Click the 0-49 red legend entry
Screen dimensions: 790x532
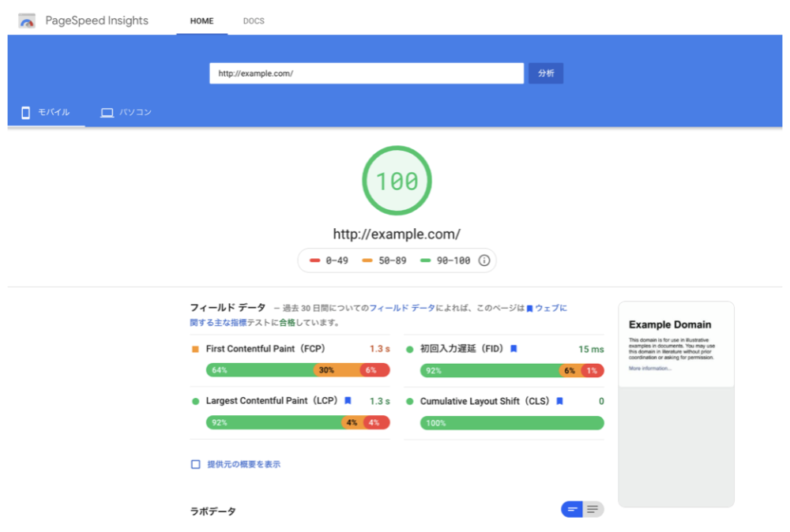point(329,260)
